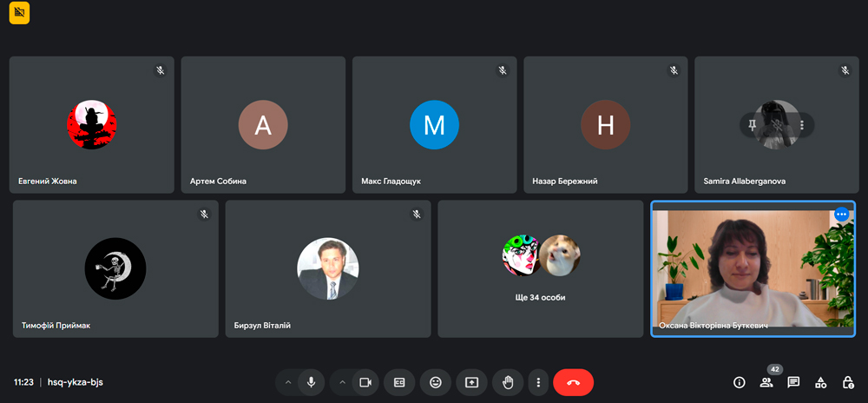Select Бирзул Віталій's participant tile
Viewport: 868px width, 403px height.
[x=327, y=268]
